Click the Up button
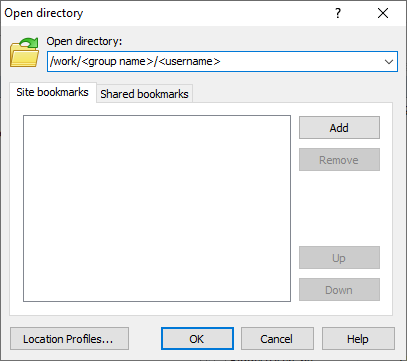 pos(339,258)
